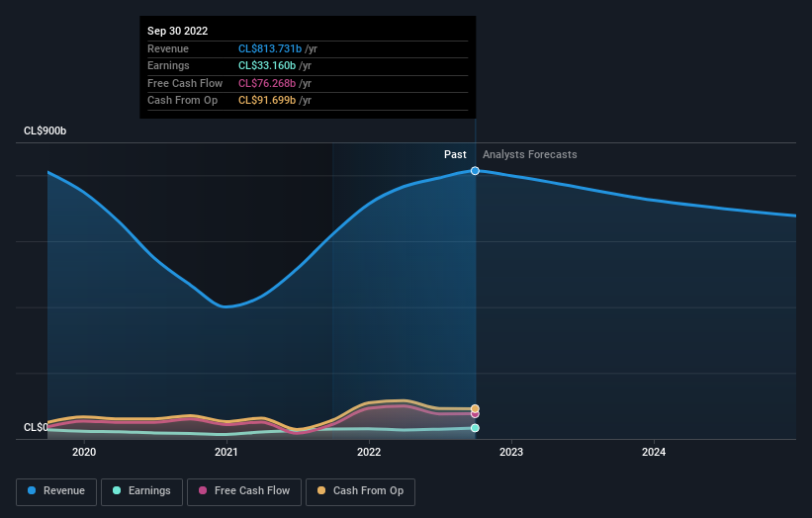Click the CL$76.268b free cash flow value
Image resolution: width=812 pixels, height=518 pixels.
pos(267,83)
